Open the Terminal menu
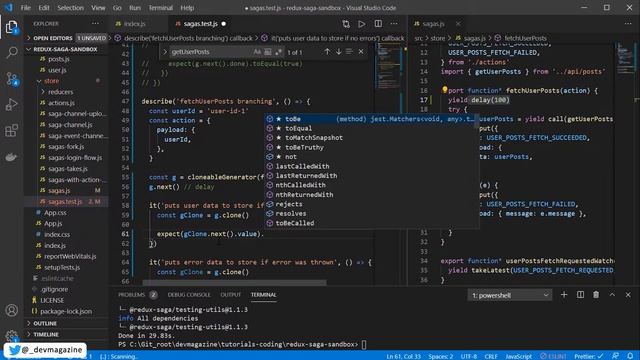The height and width of the screenshot is (360, 640). tap(160, 8)
